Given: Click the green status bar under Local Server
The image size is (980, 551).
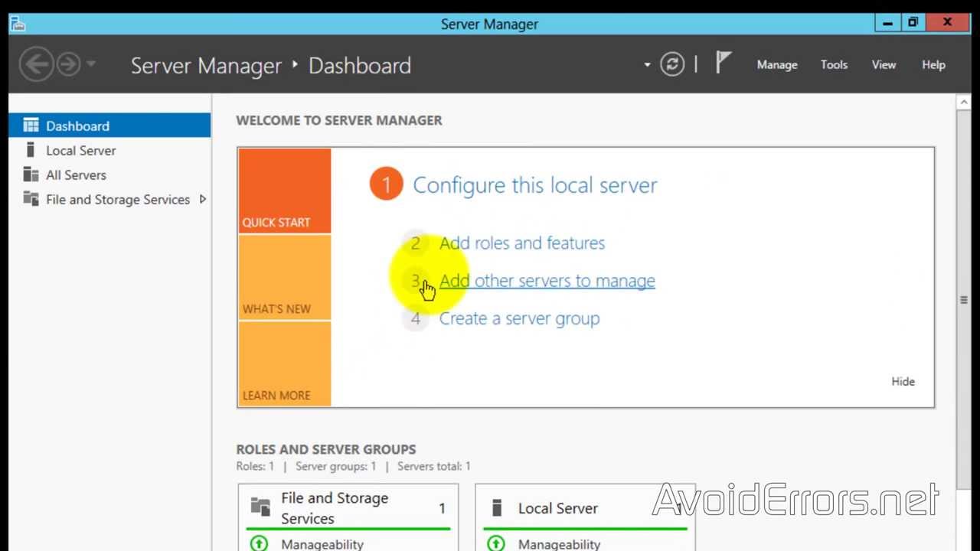Looking at the screenshot, I should point(586,529).
